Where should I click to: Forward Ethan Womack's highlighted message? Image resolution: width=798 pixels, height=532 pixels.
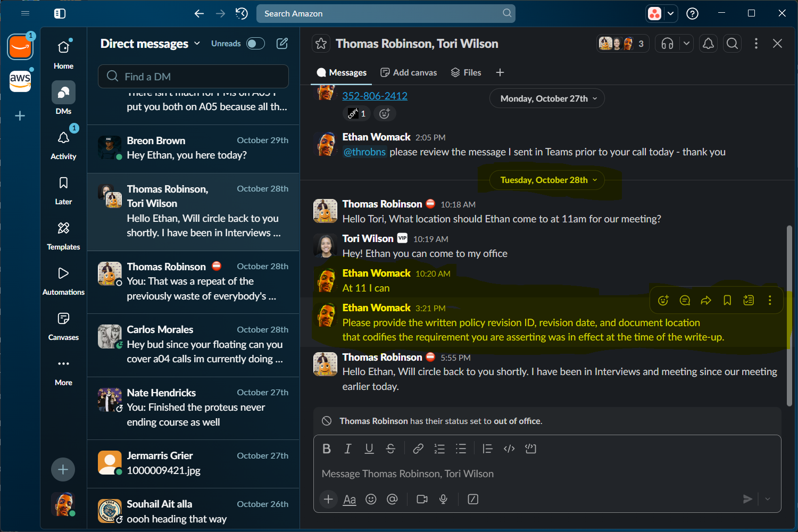(706, 300)
